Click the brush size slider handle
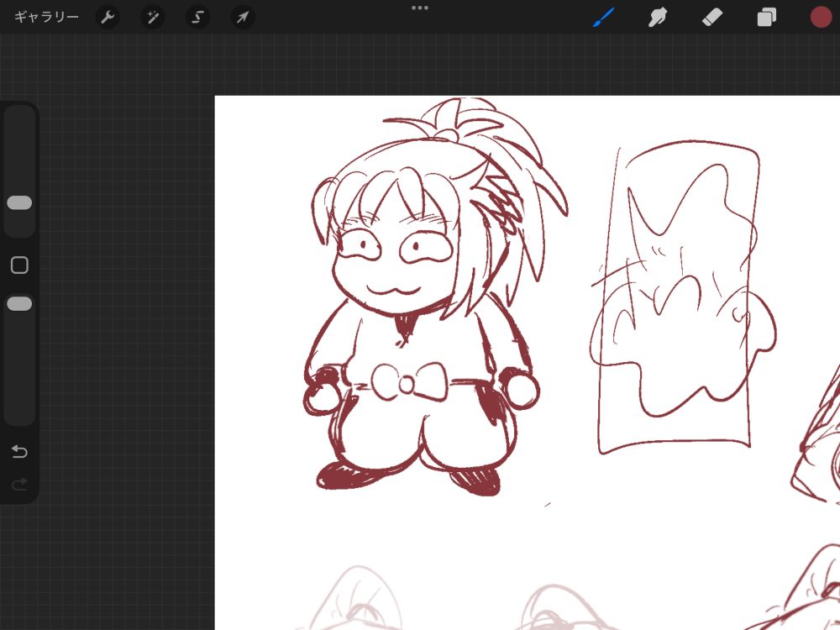840x630 pixels. pos(19,202)
